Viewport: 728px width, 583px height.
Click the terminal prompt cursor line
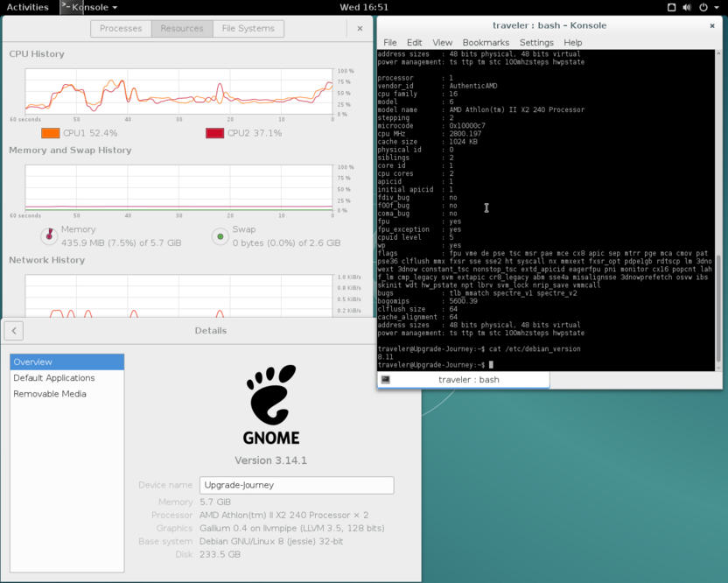[x=435, y=365]
